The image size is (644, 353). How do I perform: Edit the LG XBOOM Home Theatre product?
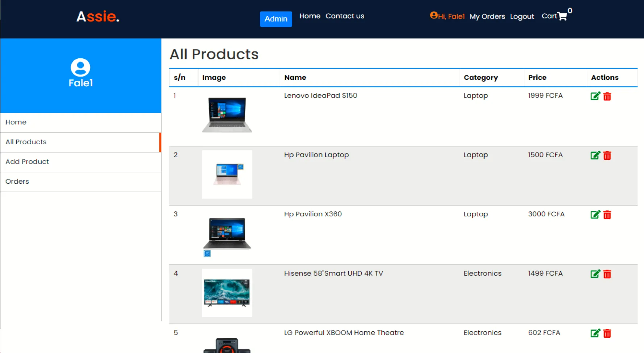pos(595,333)
